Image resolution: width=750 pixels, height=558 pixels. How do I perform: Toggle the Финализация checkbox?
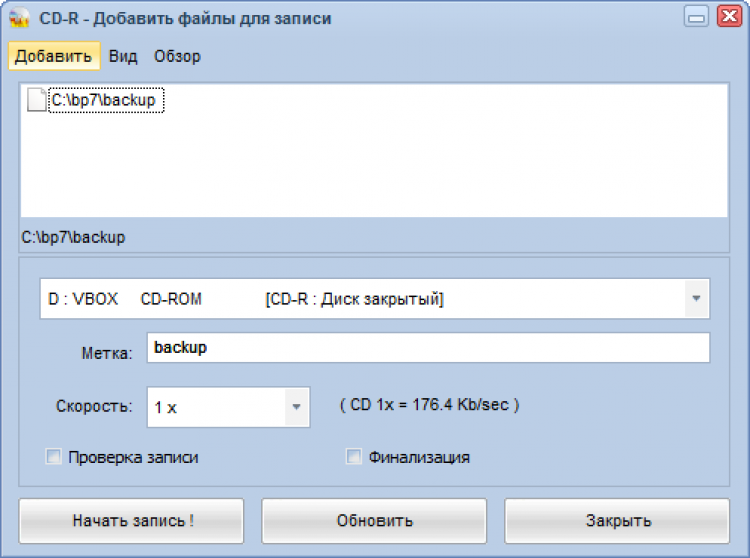353,457
